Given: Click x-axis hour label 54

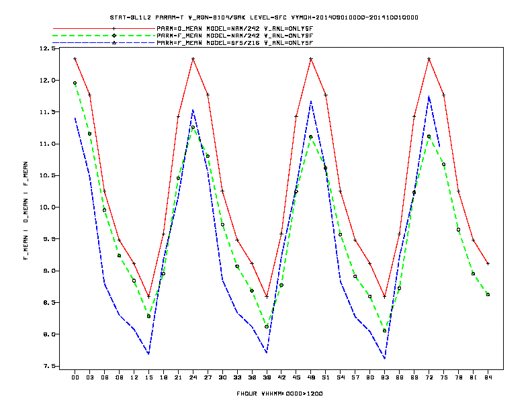Looking at the screenshot, I should pyautogui.click(x=341, y=377).
